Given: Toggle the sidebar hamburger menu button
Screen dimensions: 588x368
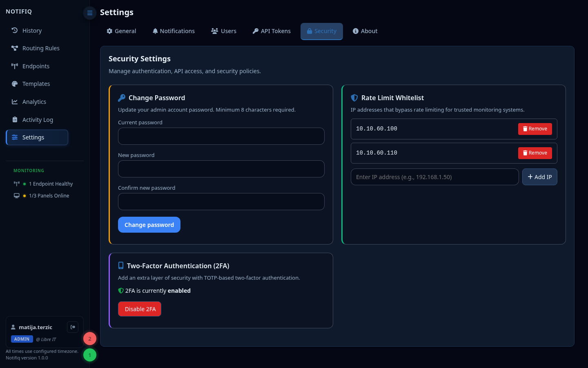Looking at the screenshot, I should click(90, 13).
